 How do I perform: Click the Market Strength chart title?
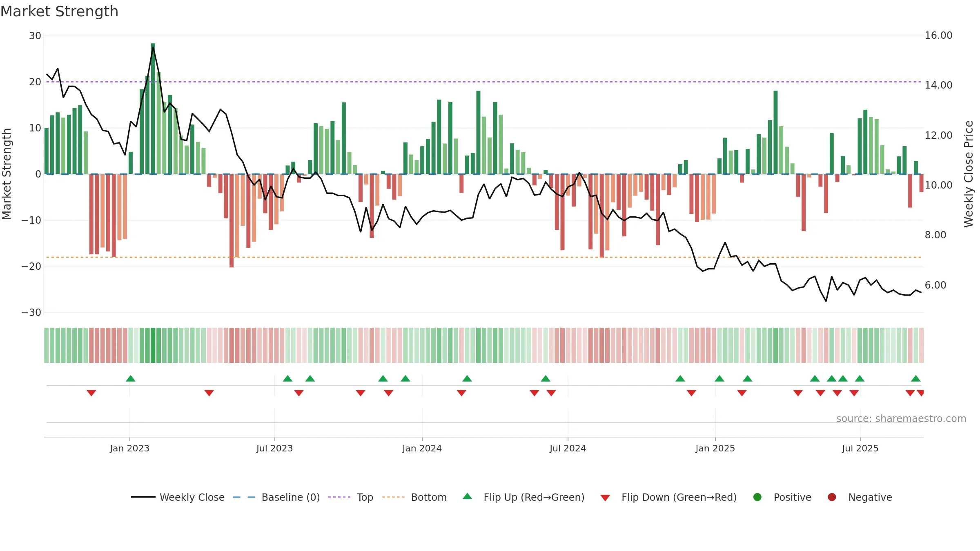tap(59, 11)
